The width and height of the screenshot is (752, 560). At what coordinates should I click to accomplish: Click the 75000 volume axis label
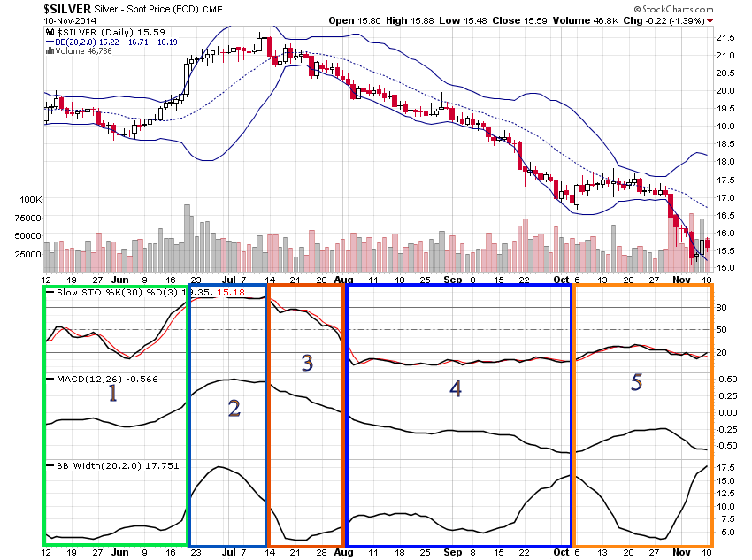click(28, 218)
